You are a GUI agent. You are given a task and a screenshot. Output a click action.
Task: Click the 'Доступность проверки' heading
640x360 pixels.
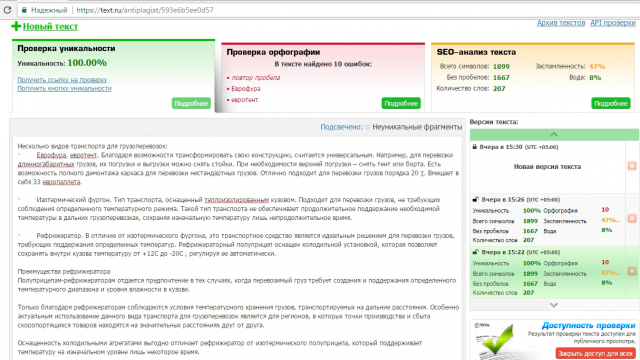(588, 325)
